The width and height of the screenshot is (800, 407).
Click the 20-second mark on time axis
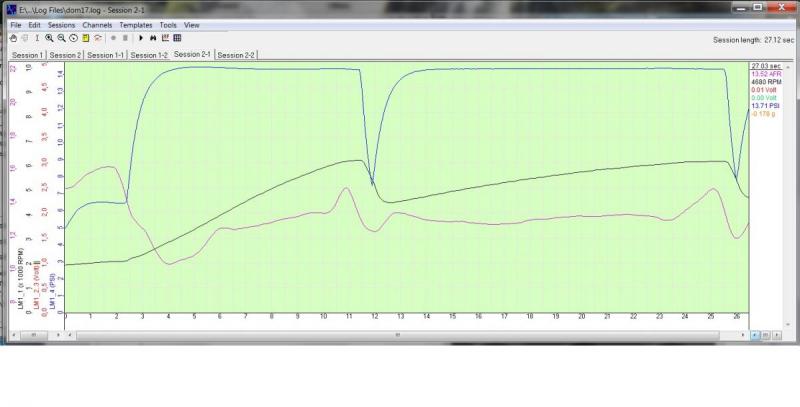(x=582, y=317)
